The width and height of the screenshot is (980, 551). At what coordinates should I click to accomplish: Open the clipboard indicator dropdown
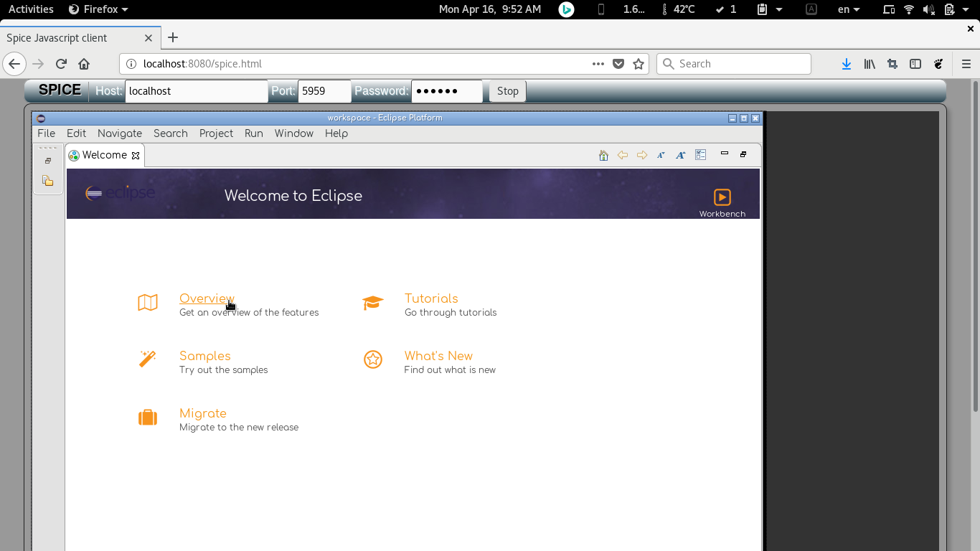point(769,9)
